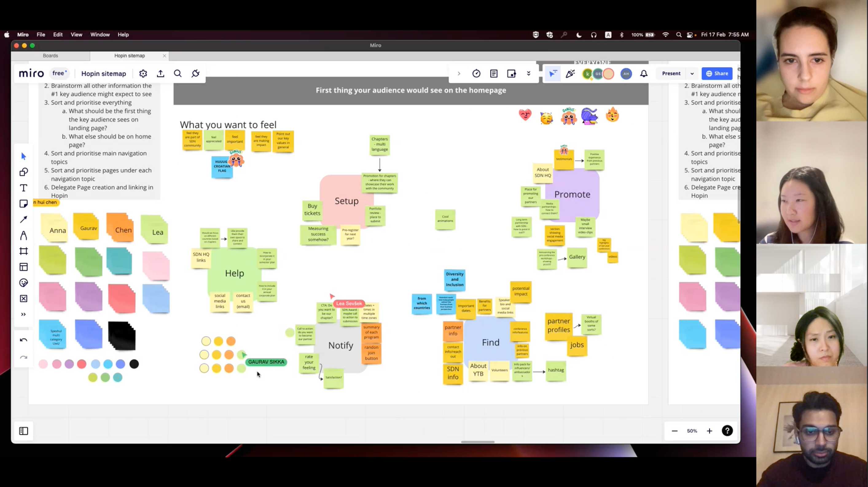Open notifications bell
This screenshot has height=487, width=868.
643,73
